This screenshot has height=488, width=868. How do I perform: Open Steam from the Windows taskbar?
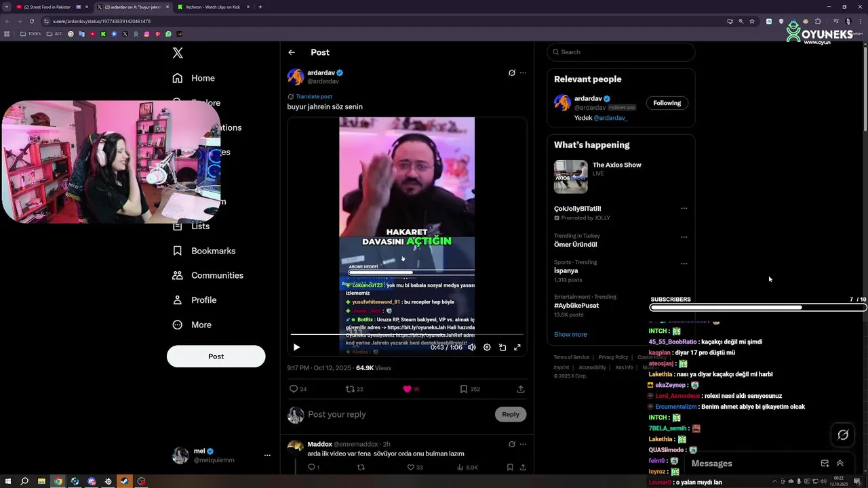point(125,481)
